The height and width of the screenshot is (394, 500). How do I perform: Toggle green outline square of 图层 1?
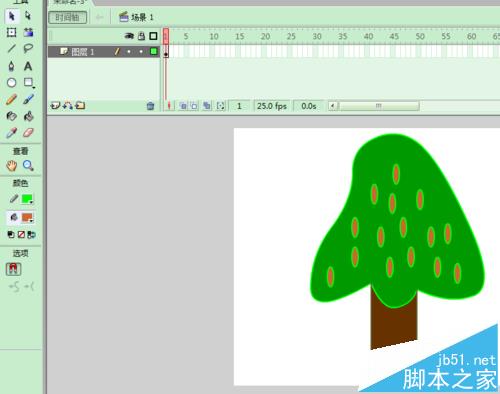click(x=154, y=51)
